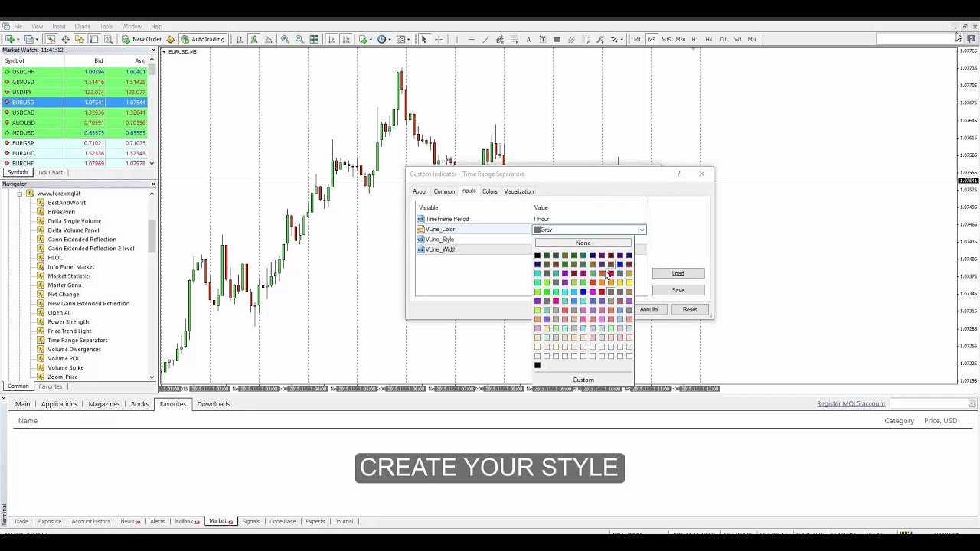Select the bar chart type icon
Screen dimensions: 980x551
240,39
